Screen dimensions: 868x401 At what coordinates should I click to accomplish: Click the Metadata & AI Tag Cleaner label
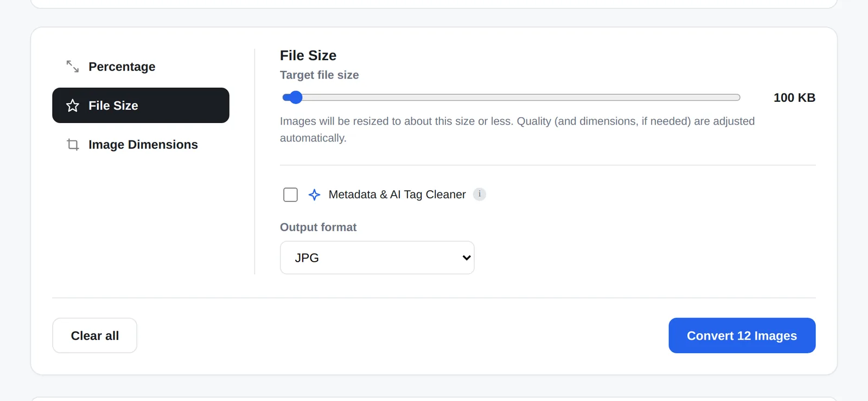coord(397,195)
